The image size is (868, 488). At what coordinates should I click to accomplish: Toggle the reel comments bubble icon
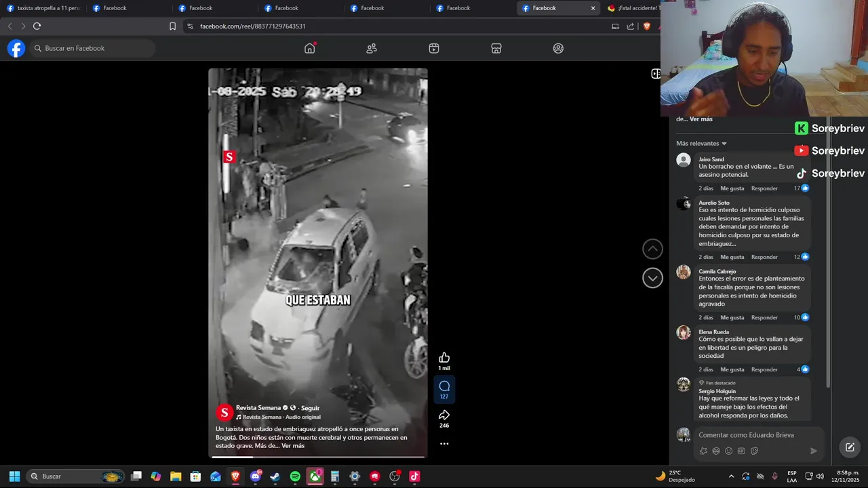pos(444,386)
